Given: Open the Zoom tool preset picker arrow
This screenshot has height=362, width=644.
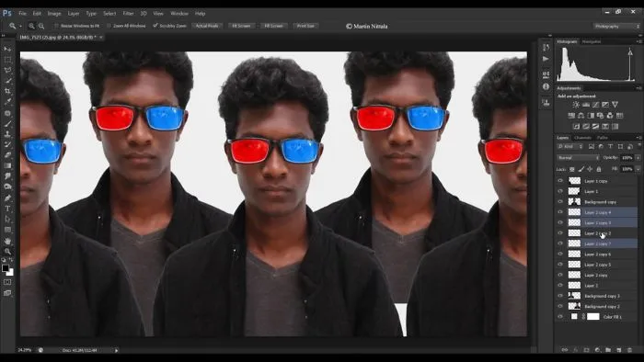Looking at the screenshot, I should pyautogui.click(x=20, y=27).
